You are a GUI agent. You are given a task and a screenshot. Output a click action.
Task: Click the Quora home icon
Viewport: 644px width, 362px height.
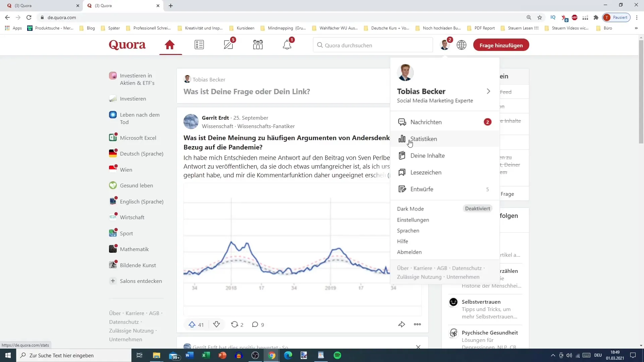tap(170, 45)
